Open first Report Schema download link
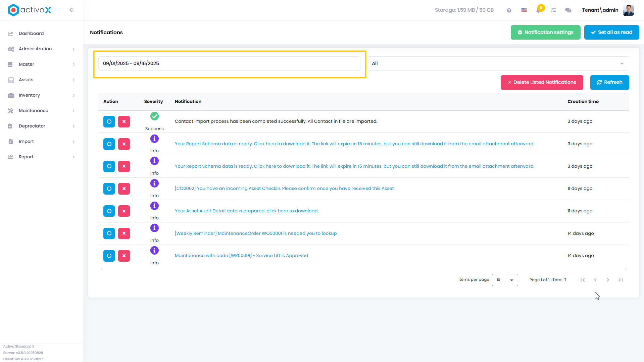The image size is (644, 362). click(354, 144)
